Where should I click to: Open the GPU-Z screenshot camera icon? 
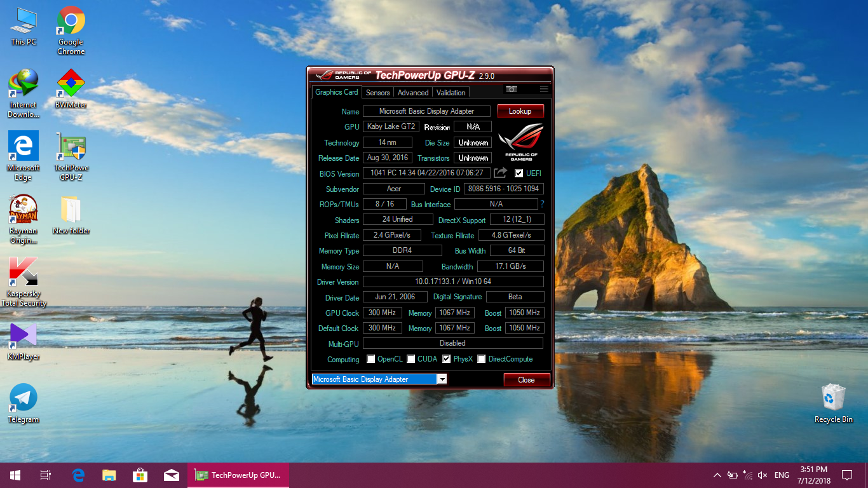(512, 89)
